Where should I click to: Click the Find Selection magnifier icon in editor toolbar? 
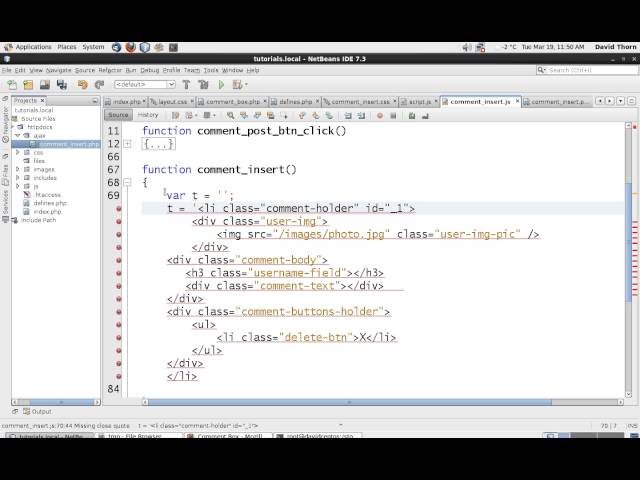pyautogui.click(x=231, y=116)
